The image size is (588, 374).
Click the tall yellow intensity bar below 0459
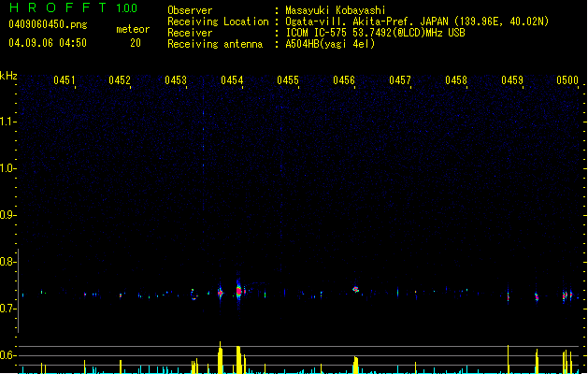tap(509, 359)
